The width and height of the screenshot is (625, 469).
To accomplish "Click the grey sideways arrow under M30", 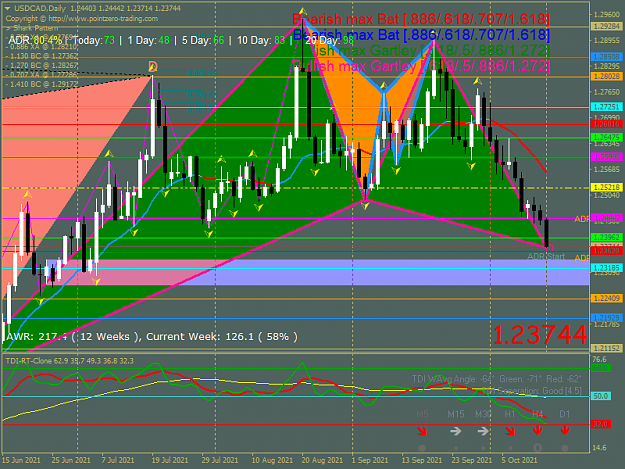I will (483, 431).
